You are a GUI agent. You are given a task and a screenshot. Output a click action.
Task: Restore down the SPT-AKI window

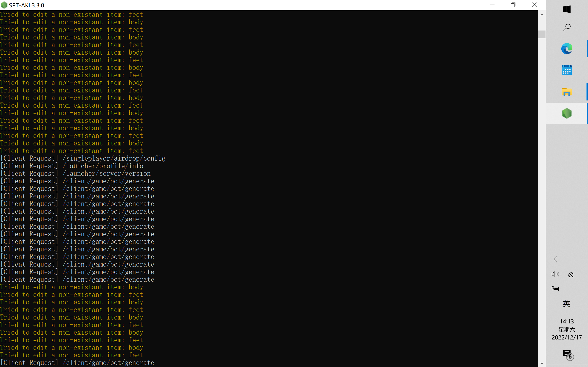pyautogui.click(x=513, y=5)
